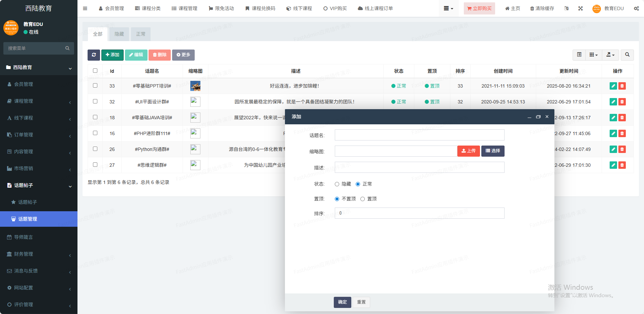Click the table view toggle icon
This screenshot has width=644, height=314.
579,55
